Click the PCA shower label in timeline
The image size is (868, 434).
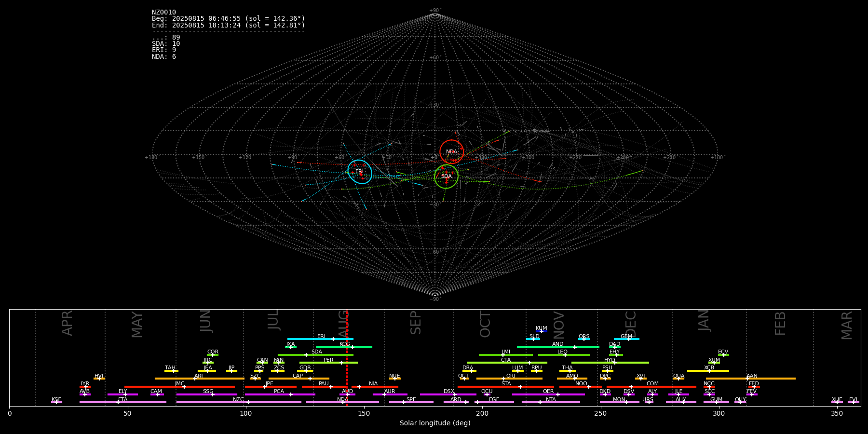point(279,392)
